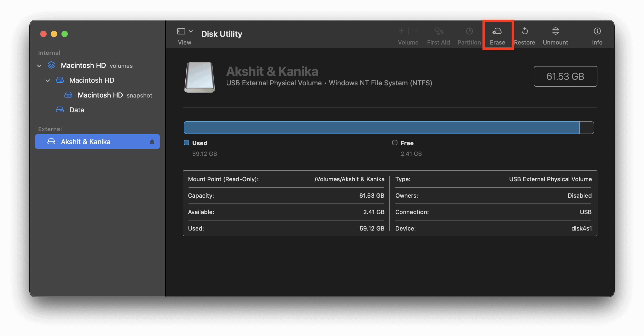Screen dimensions: 644x336
Task: Add a volume with the plus icon
Action: coord(402,31)
